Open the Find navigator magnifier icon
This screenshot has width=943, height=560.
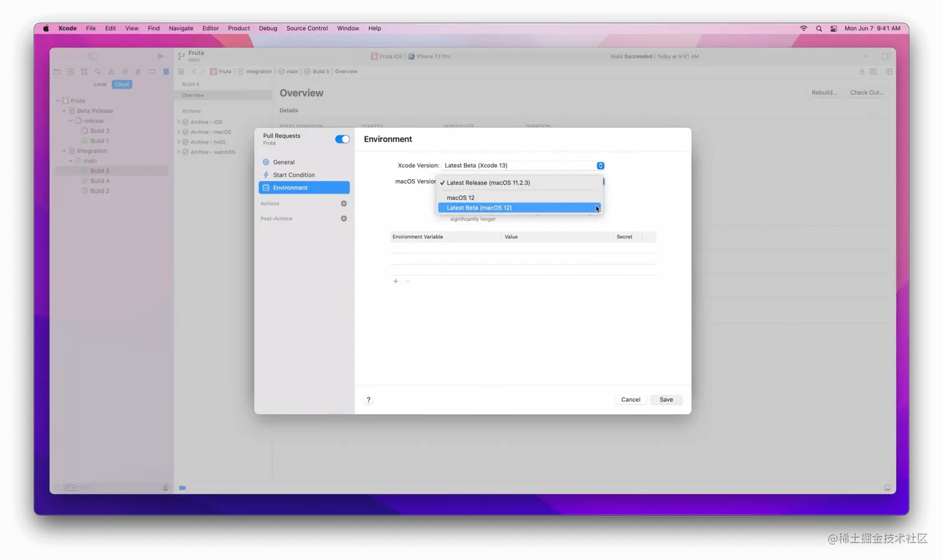pyautogui.click(x=98, y=72)
